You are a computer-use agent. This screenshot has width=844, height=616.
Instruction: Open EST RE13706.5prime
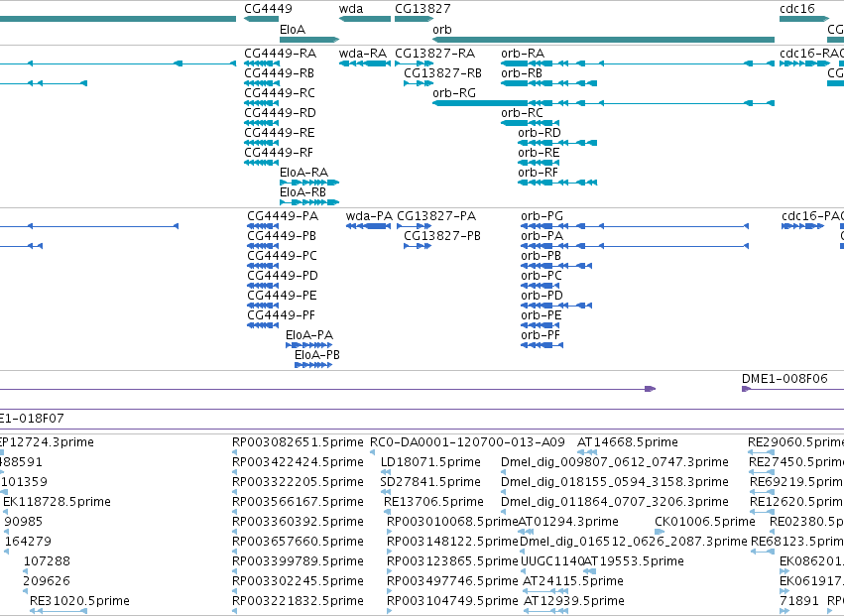[x=433, y=502]
